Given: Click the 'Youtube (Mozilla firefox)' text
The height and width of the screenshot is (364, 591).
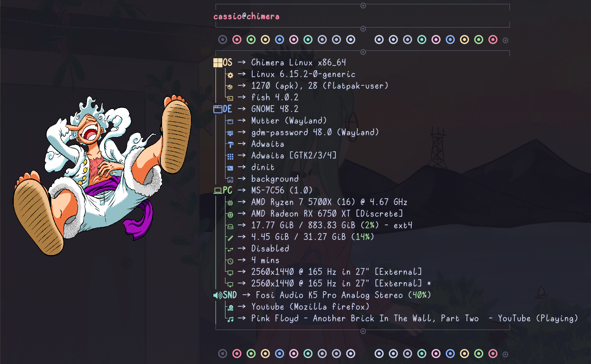Looking at the screenshot, I should click(310, 307).
